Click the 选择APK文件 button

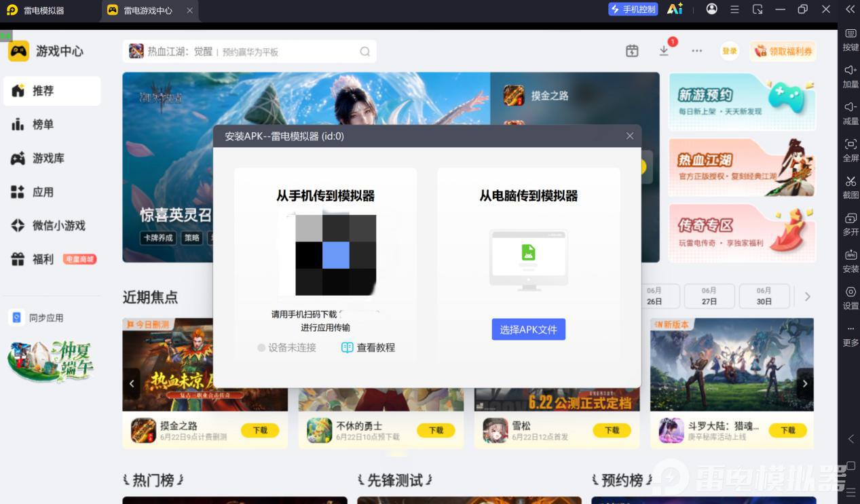529,330
